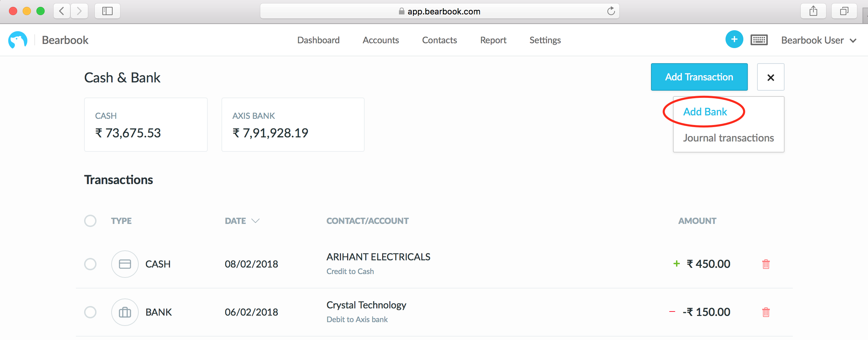Click the Add Transaction button
The width and height of the screenshot is (868, 340).
[x=699, y=77]
